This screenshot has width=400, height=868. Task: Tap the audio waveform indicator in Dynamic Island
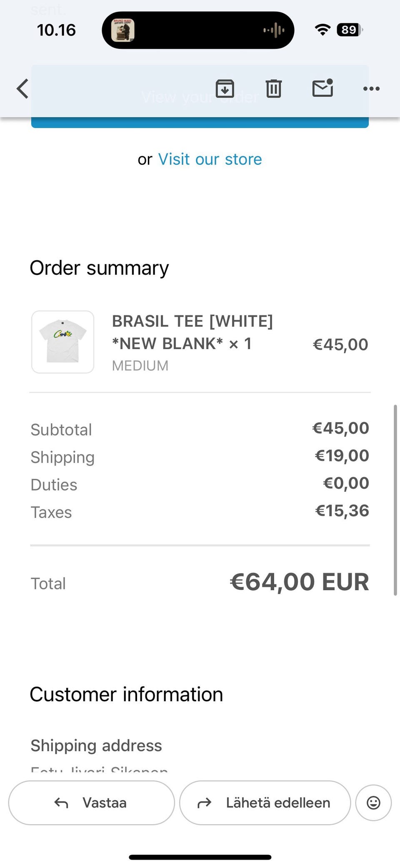[x=274, y=30]
